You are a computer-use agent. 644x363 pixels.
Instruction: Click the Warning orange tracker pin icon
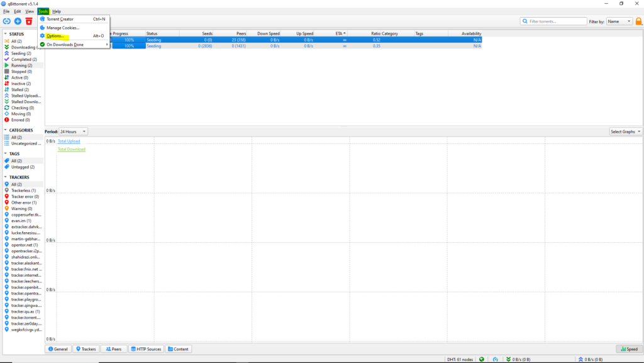point(6,209)
